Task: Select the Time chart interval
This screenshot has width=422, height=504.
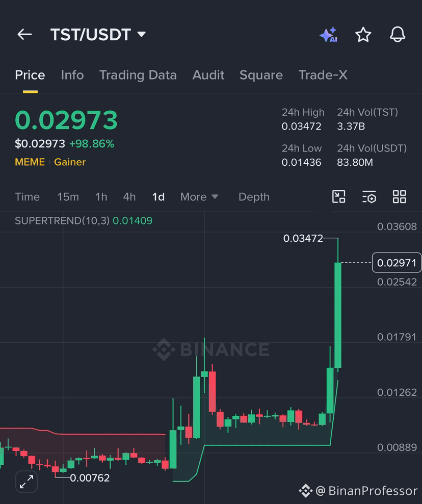Action: click(28, 197)
